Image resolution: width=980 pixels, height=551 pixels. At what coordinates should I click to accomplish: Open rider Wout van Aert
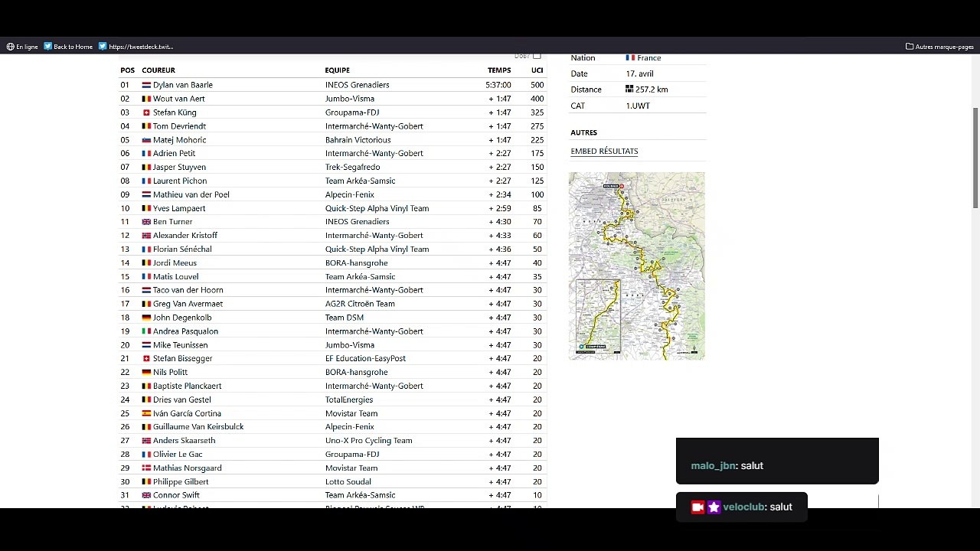[179, 99]
